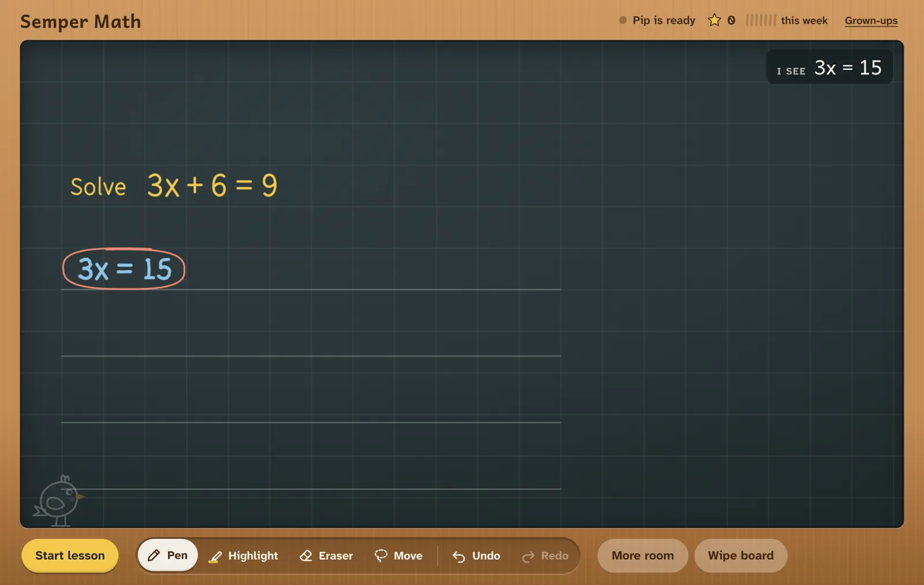Click the word 'Solve' on the board

click(98, 187)
